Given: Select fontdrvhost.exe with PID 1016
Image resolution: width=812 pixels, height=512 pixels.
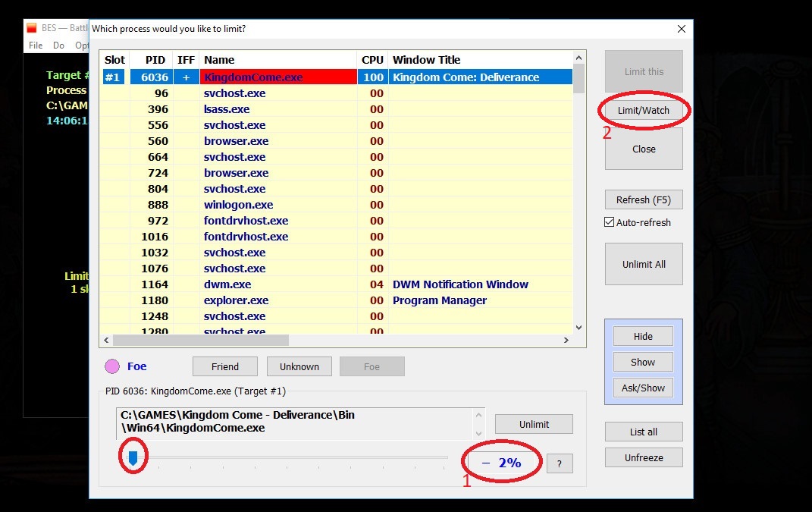Looking at the screenshot, I should tap(337, 237).
